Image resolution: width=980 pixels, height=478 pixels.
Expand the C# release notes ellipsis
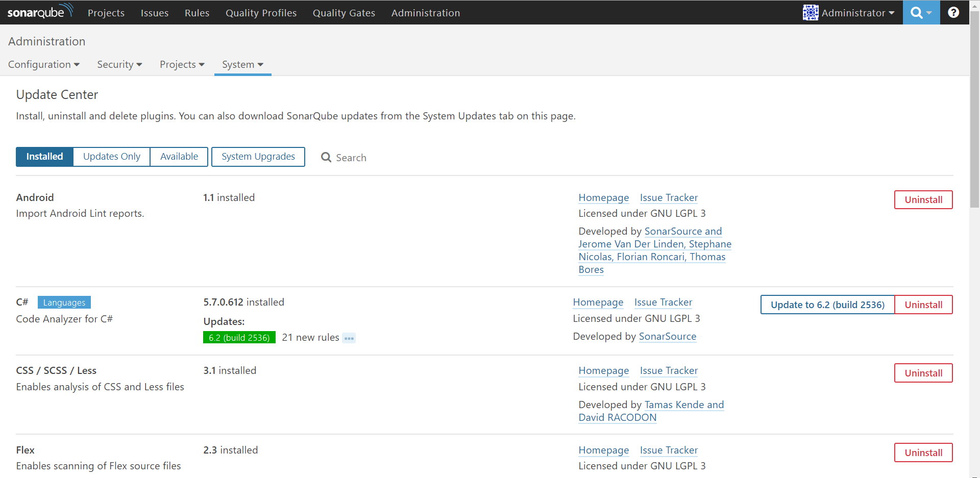349,338
